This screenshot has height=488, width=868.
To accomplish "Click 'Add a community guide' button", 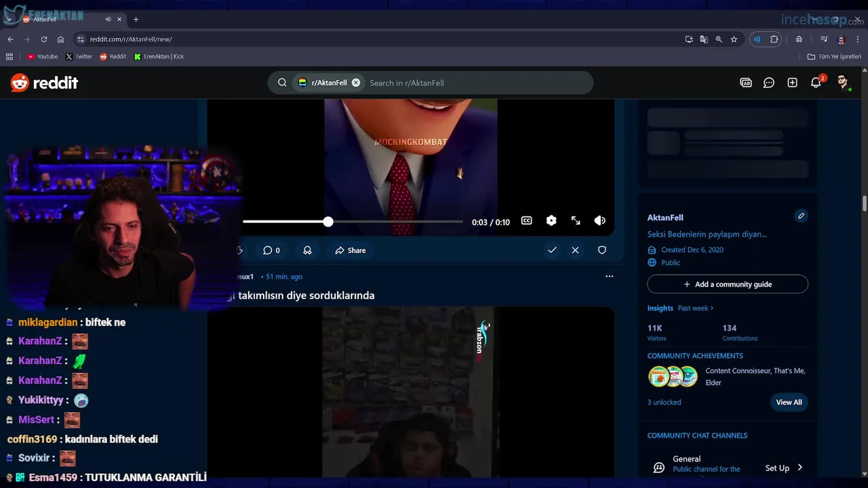I will point(728,284).
